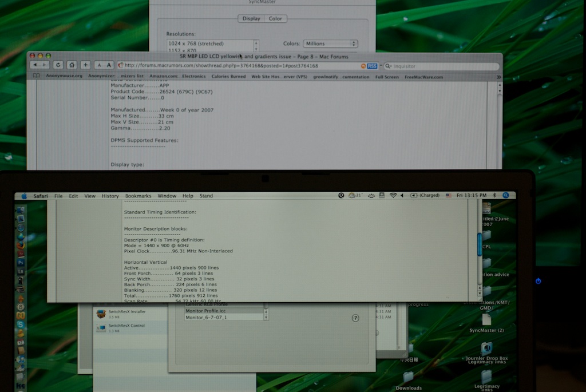The width and height of the screenshot is (586, 392).
Task: Select SwitchResX Control in the list
Action: [130, 328]
